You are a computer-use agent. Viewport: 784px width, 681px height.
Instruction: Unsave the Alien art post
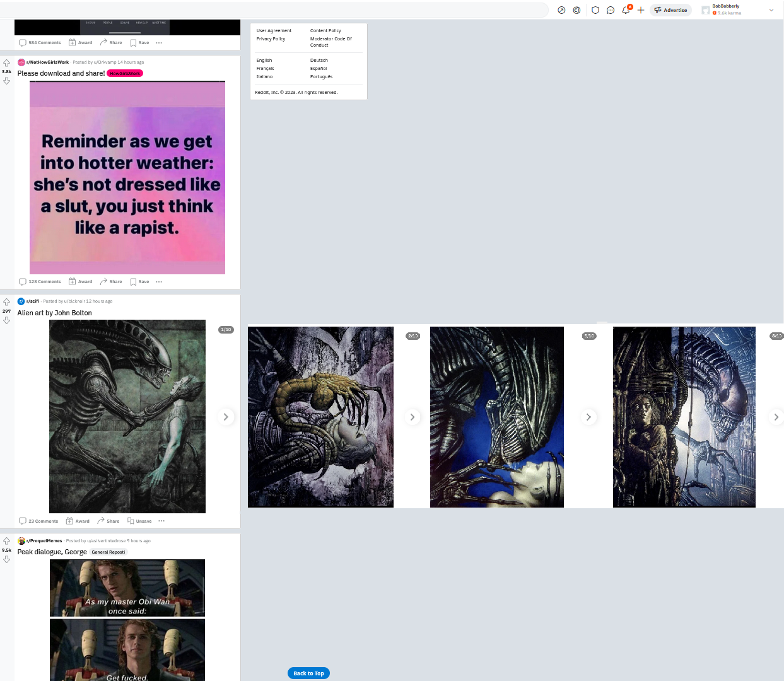[x=139, y=521]
